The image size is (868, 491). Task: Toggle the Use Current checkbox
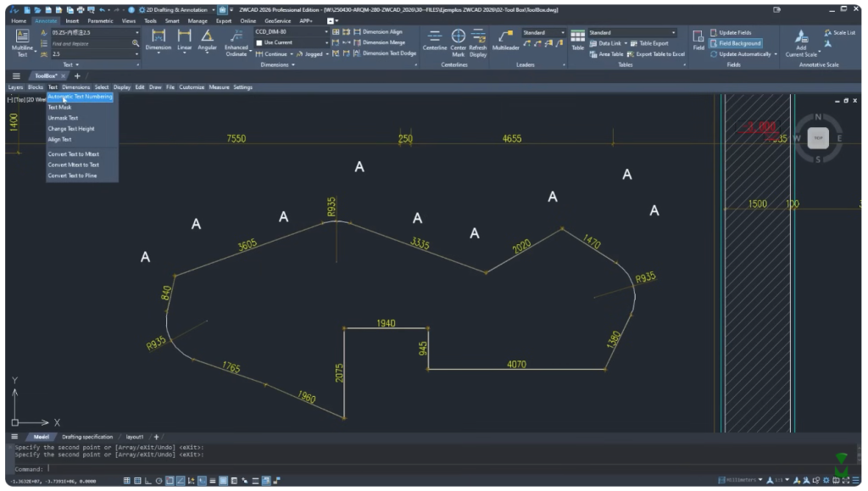[x=259, y=42]
